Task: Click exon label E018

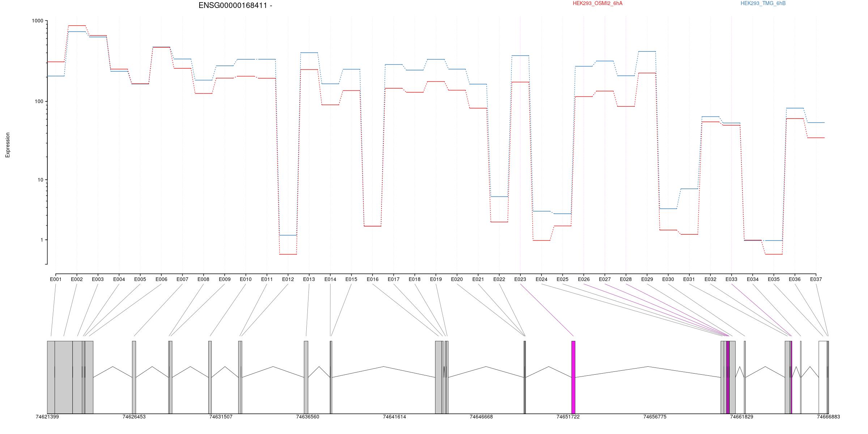Action: pos(414,279)
